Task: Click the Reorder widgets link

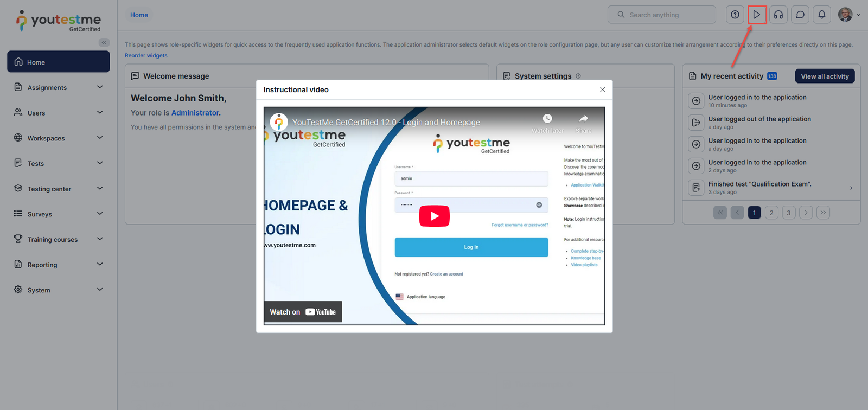Action: click(146, 55)
